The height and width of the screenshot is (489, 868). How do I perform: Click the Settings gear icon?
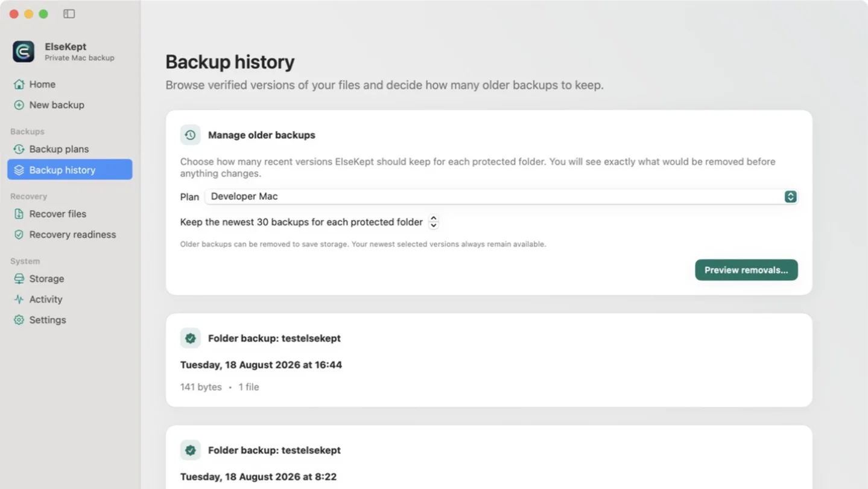(19, 320)
